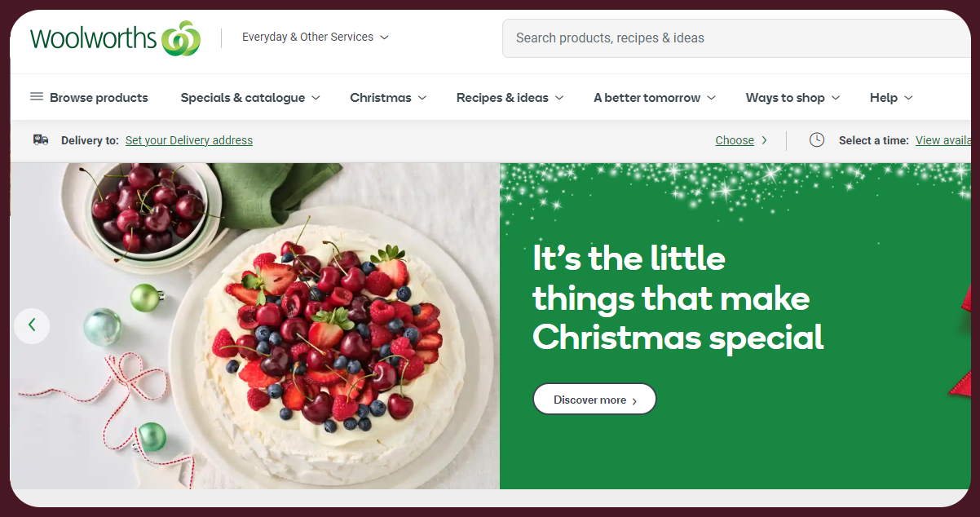Open the Help menu
The height and width of the screenshot is (517, 980).
(891, 98)
